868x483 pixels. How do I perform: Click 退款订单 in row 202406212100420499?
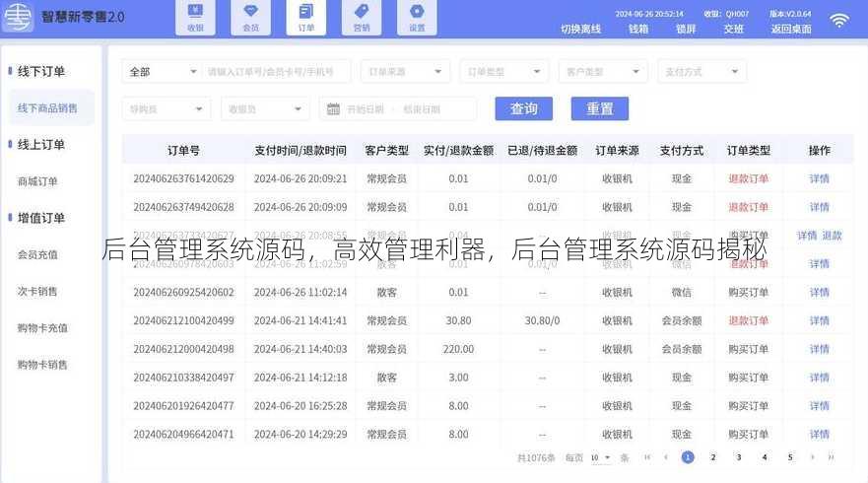coord(749,320)
